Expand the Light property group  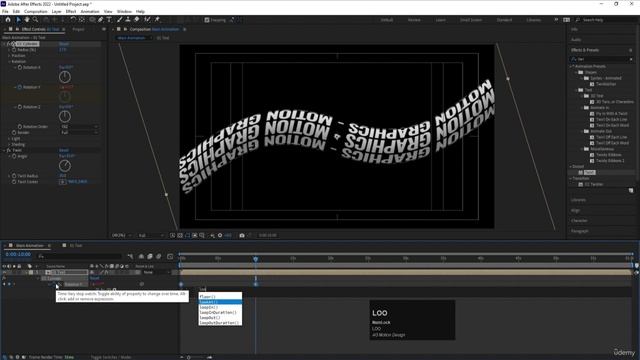coord(9,139)
